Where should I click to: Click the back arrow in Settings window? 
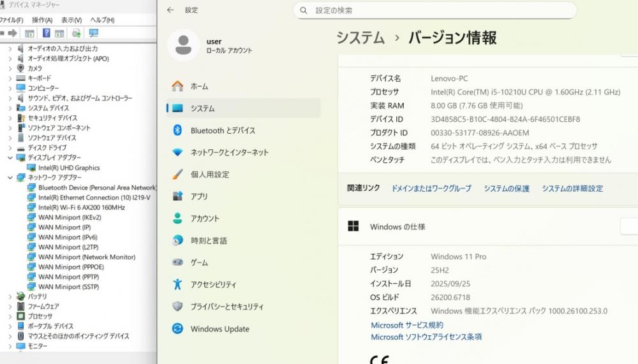click(x=170, y=10)
